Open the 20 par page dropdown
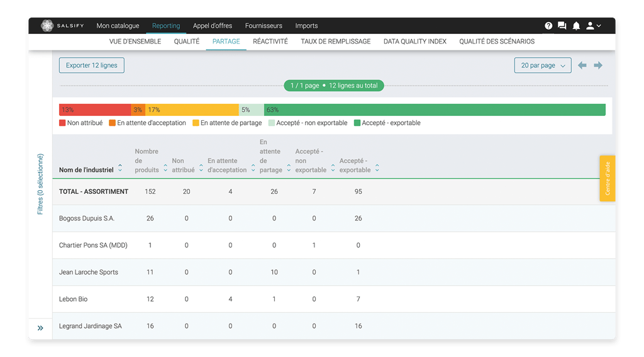This screenshot has width=644, height=357. tap(543, 65)
